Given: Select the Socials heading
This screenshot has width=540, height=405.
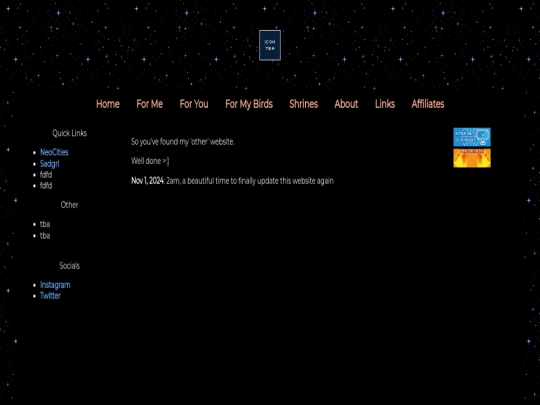Looking at the screenshot, I should click(70, 266).
